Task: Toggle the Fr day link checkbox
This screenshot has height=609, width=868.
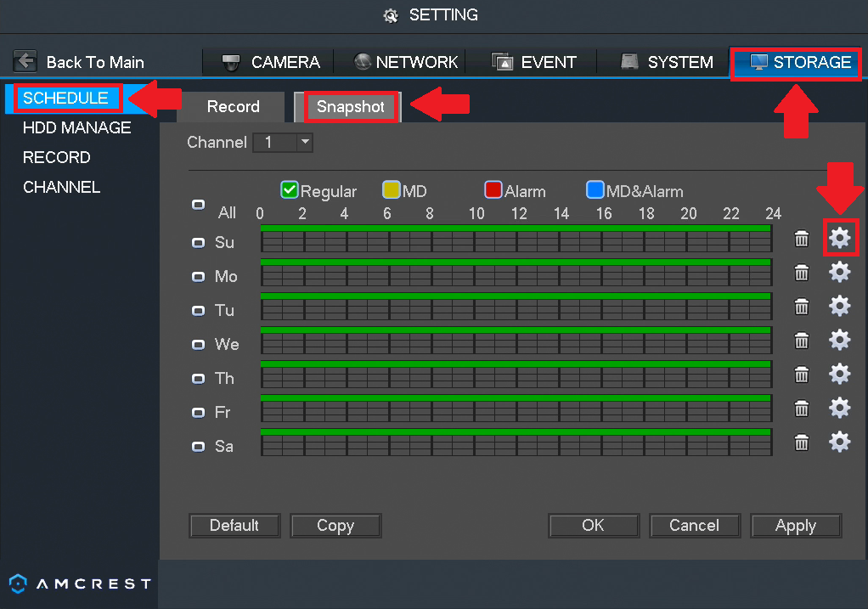Action: coord(198,413)
